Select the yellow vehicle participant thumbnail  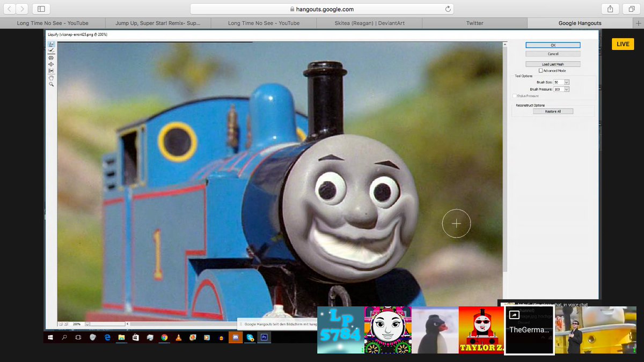point(596,330)
